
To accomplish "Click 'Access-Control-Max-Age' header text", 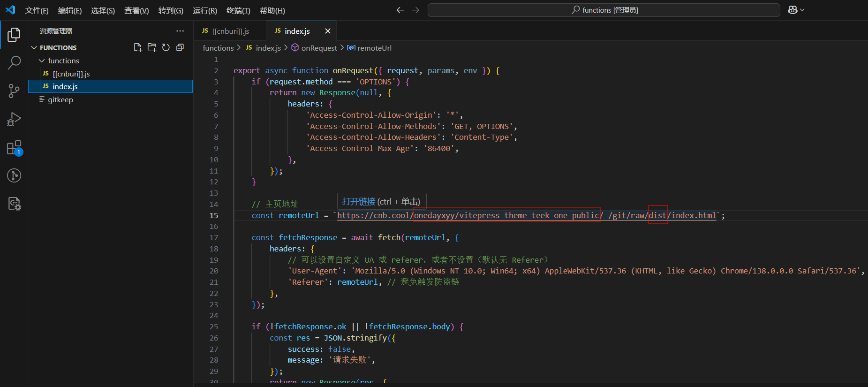I will pos(360,148).
